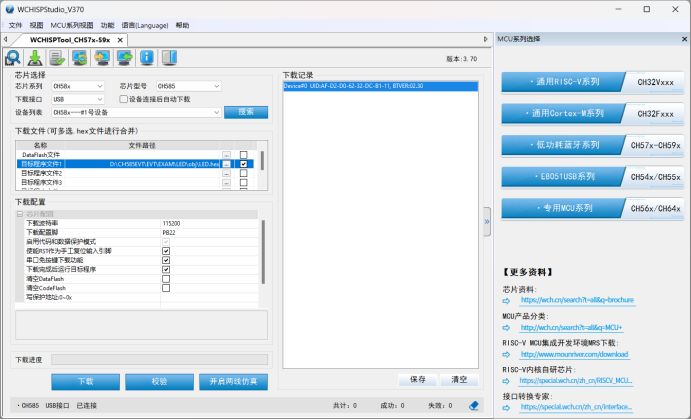This screenshot has height=420, width=691.
Task: Click the arrow icon beside mounriver link
Action: tap(506, 355)
